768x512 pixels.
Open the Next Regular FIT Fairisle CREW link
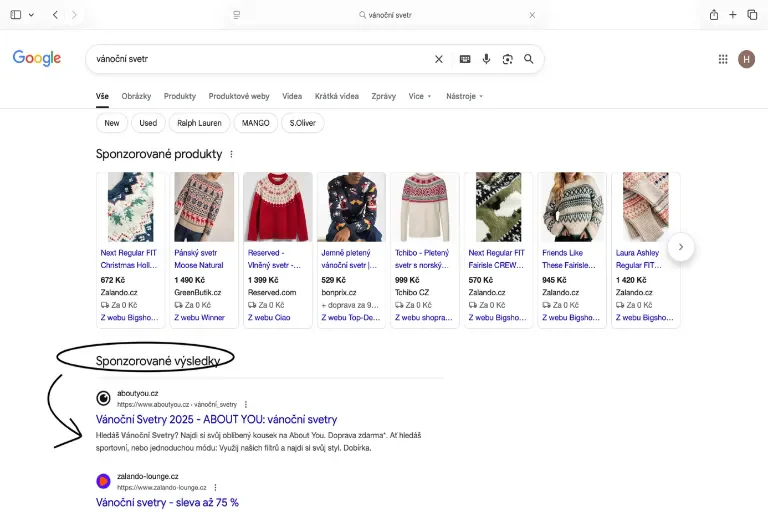[x=496, y=259]
